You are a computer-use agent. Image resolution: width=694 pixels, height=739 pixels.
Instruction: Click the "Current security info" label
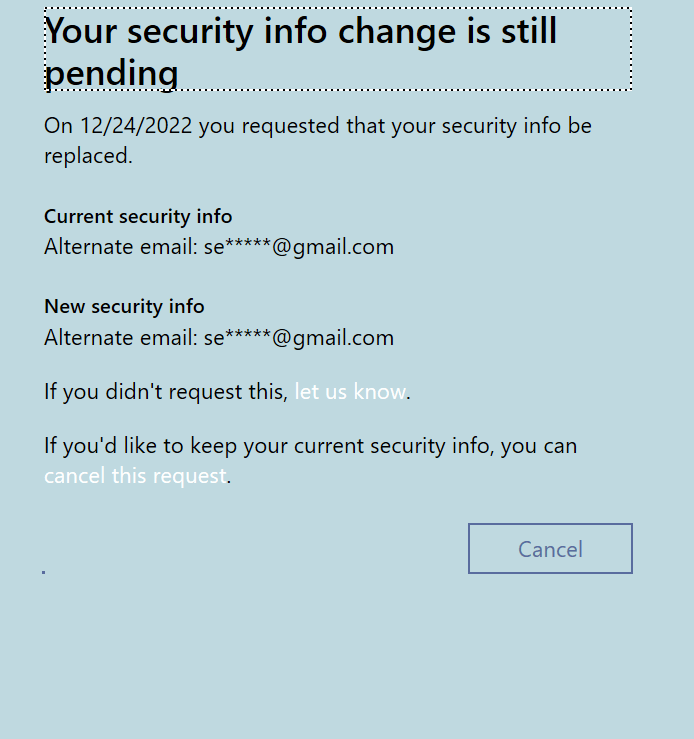[x=138, y=216]
